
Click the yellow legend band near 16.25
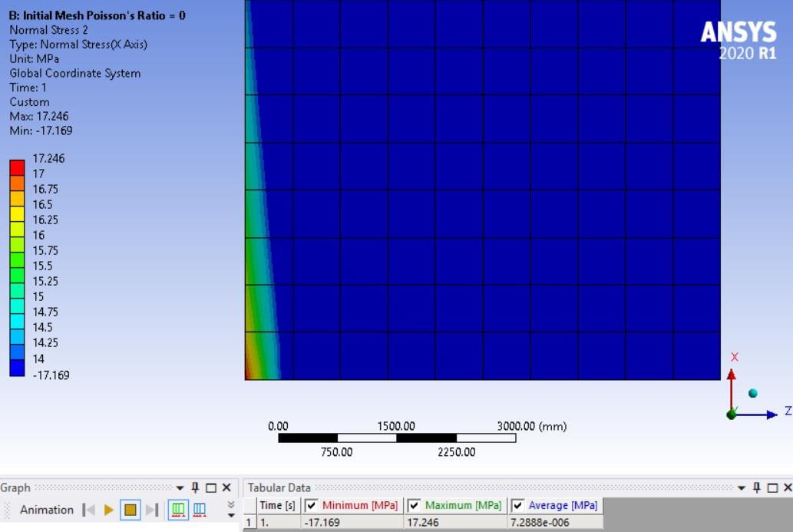[17, 214]
